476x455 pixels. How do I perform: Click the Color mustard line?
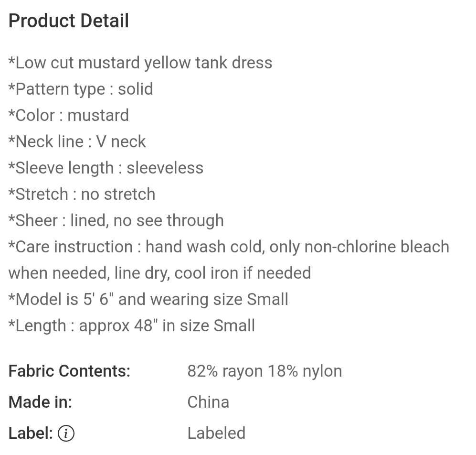pos(69,116)
